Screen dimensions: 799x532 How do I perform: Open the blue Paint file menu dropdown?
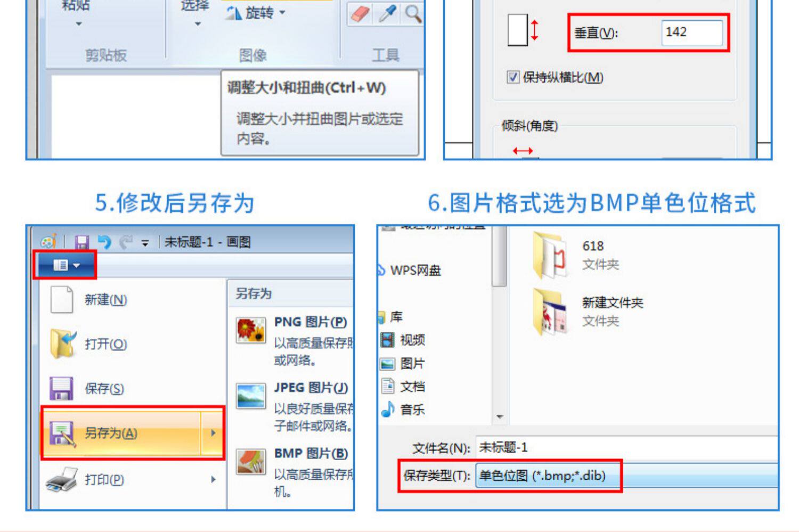point(66,265)
